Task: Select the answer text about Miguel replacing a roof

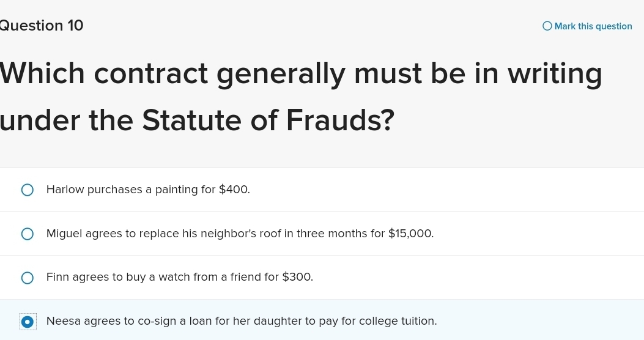Action: [x=240, y=234]
